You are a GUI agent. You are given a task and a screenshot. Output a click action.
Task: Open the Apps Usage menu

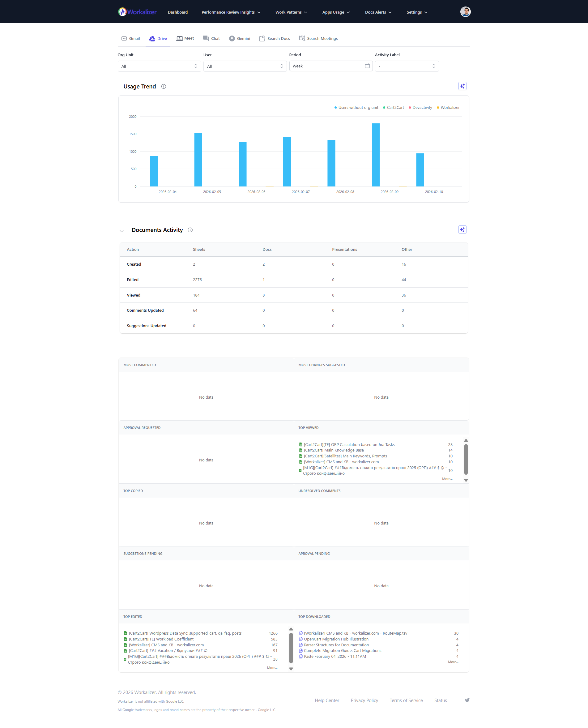(336, 12)
